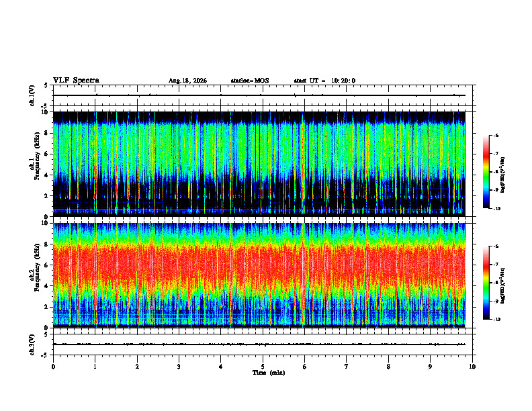Select the "start UT = 10:20:0" header text

[324, 81]
